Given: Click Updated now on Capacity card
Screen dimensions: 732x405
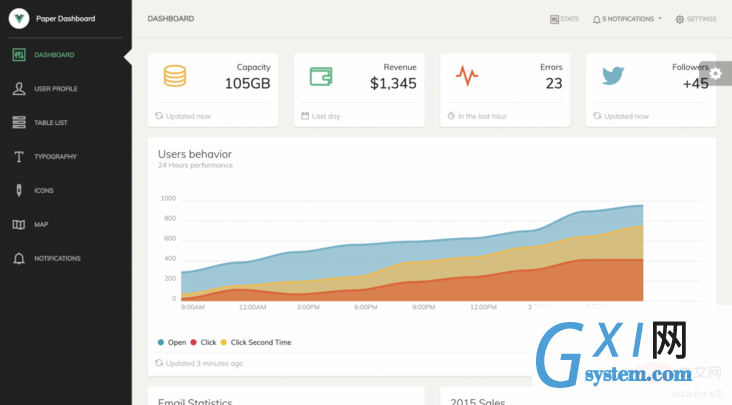Looking at the screenshot, I should pyautogui.click(x=188, y=116).
